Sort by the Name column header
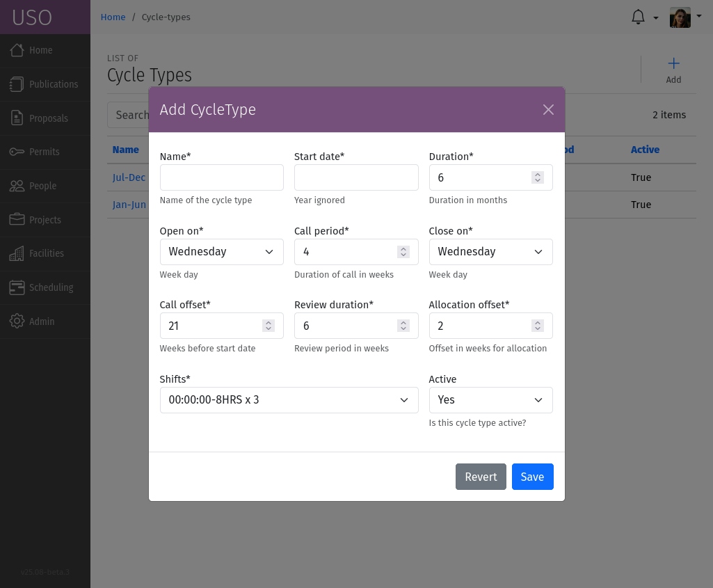Viewport: 713px width, 588px height. tap(125, 150)
